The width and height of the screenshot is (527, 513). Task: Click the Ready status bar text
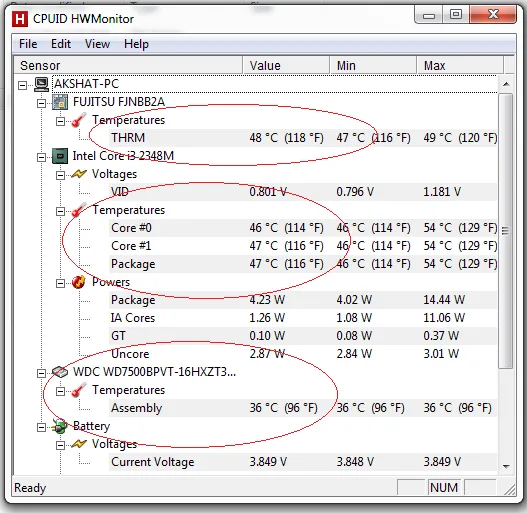coord(30,488)
